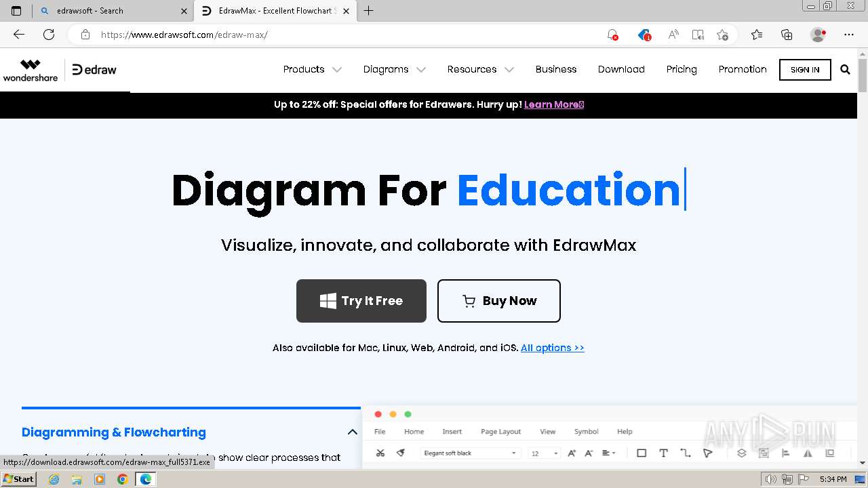Open Internet Explorer from taskbar
Viewport: 868px width, 488px height.
54,479
